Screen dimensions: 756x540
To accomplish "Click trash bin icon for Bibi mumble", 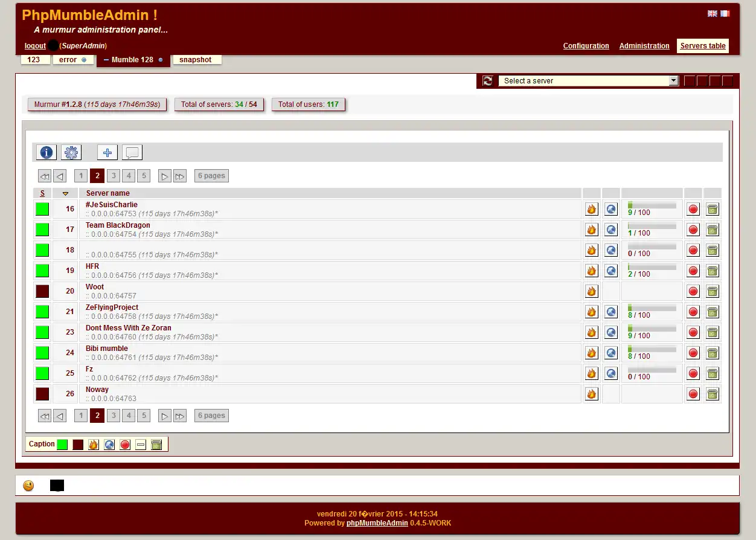I will [713, 353].
